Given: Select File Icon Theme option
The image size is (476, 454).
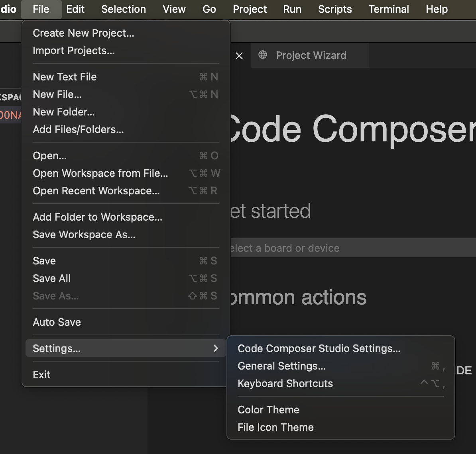Looking at the screenshot, I should [x=275, y=427].
